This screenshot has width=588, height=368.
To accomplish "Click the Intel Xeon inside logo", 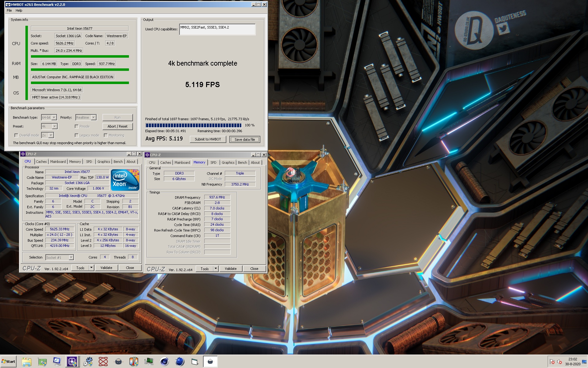I will pyautogui.click(x=125, y=180).
